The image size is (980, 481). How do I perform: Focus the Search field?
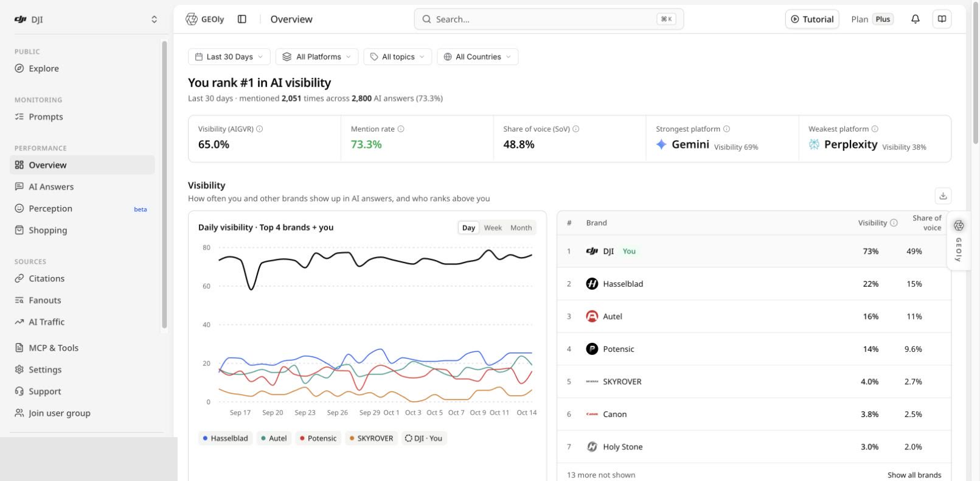(x=549, y=19)
